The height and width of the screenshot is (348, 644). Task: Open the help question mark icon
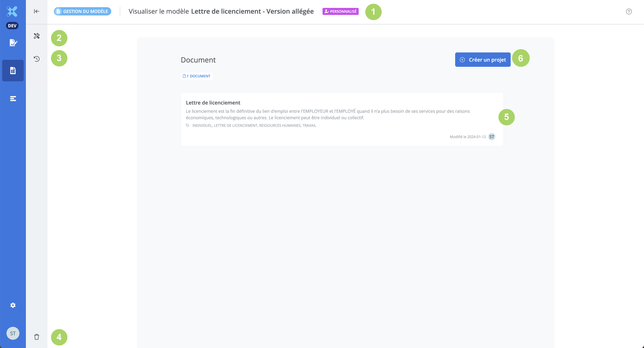629,11
